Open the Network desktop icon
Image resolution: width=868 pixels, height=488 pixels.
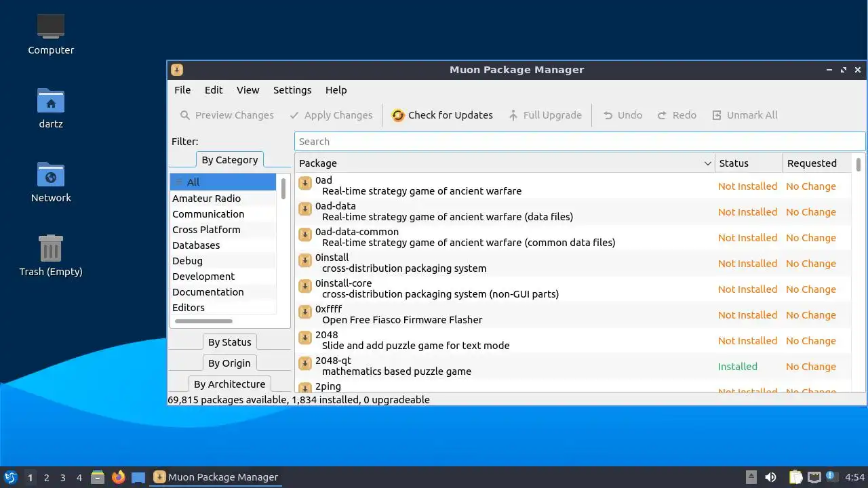[x=51, y=174]
